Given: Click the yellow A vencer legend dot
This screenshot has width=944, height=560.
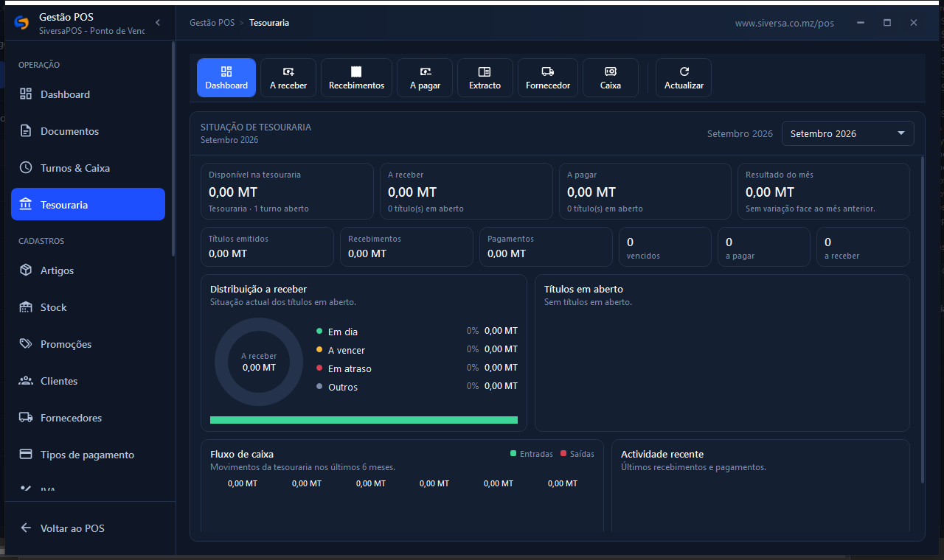Looking at the screenshot, I should click(319, 350).
